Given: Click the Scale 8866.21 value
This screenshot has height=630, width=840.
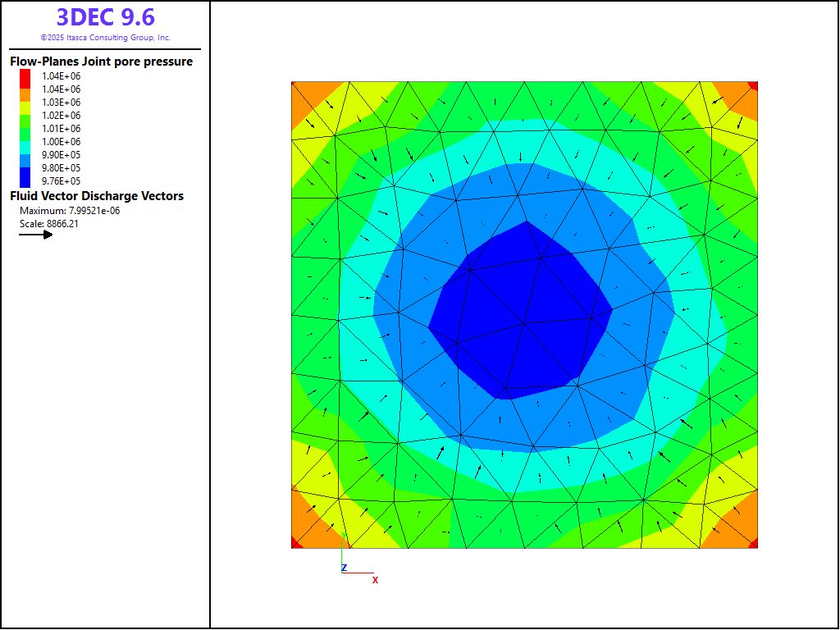Looking at the screenshot, I should pyautogui.click(x=49, y=223).
